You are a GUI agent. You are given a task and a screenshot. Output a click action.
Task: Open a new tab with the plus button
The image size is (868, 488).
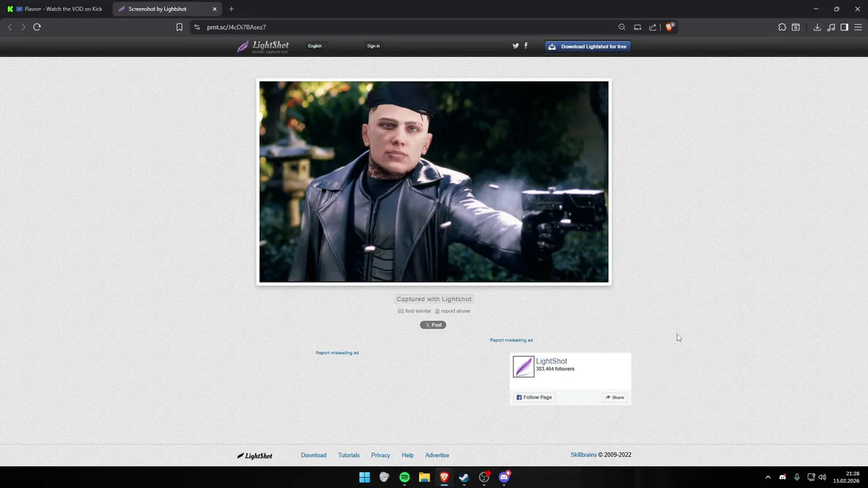pyautogui.click(x=231, y=9)
